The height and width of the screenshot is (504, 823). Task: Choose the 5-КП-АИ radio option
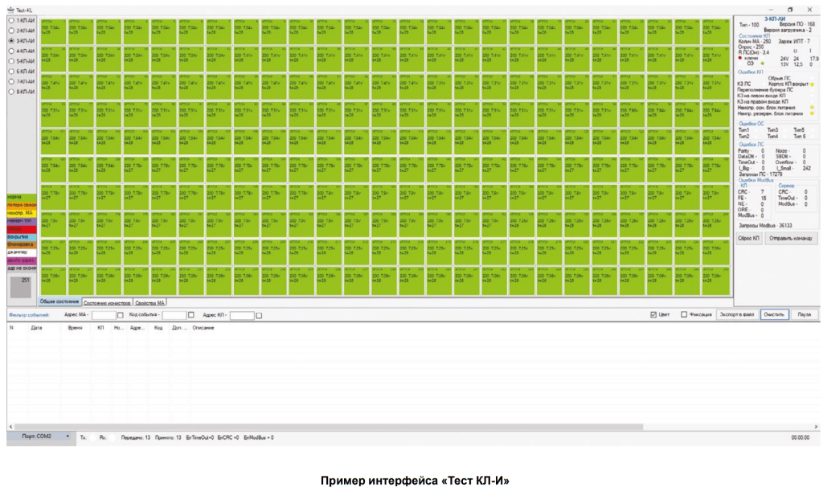(x=11, y=60)
